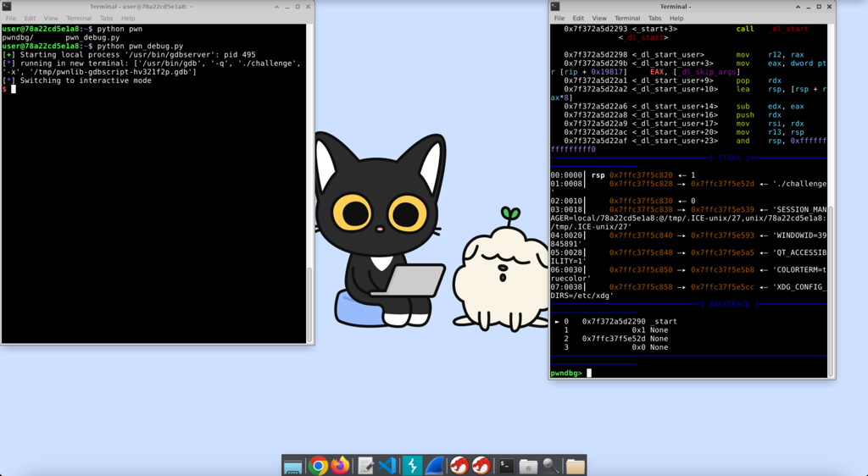Screen dimensions: 868x476
Task: Open Google Chrome from the dock
Action: tap(318, 466)
